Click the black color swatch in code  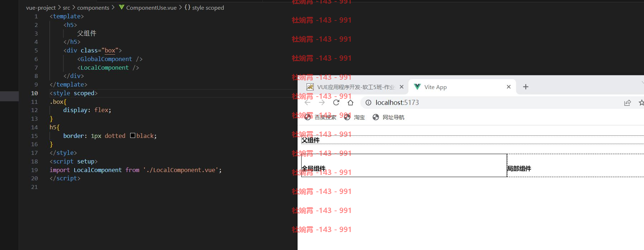pyautogui.click(x=133, y=135)
